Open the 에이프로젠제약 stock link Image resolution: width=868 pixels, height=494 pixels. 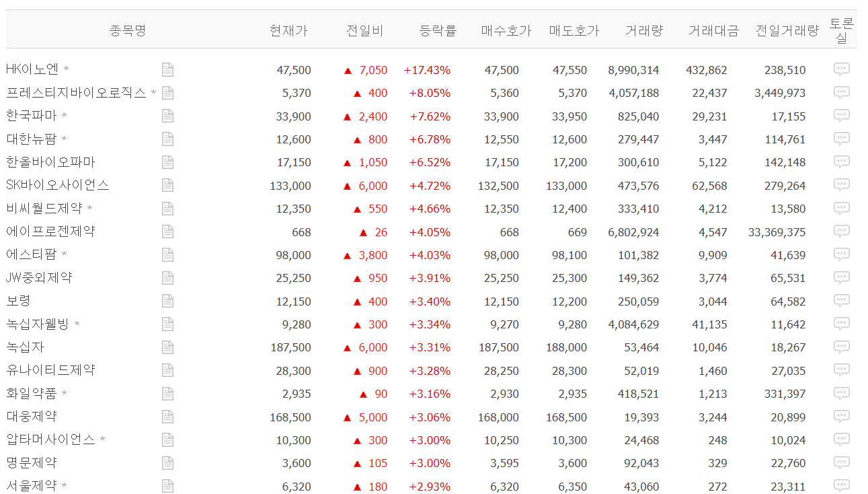click(x=50, y=232)
